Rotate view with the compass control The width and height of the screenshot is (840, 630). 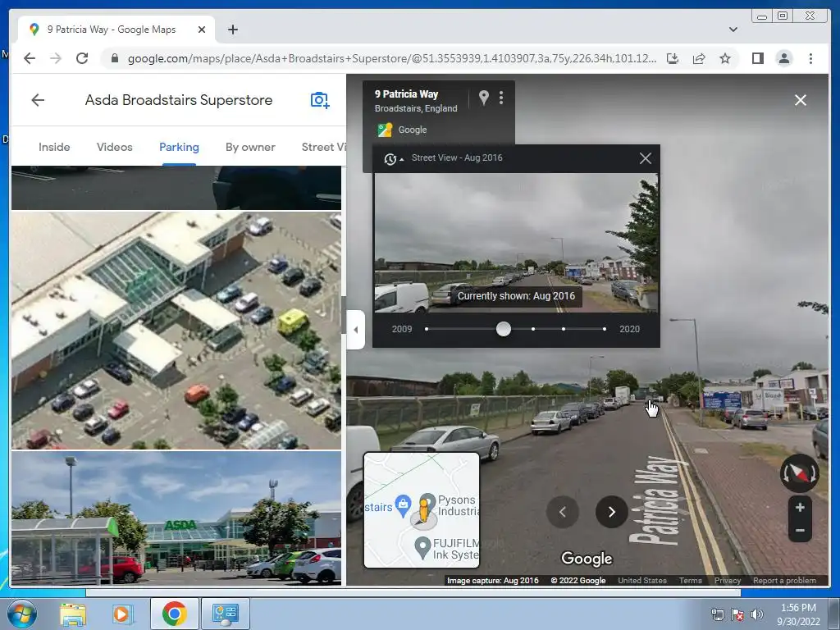point(799,473)
